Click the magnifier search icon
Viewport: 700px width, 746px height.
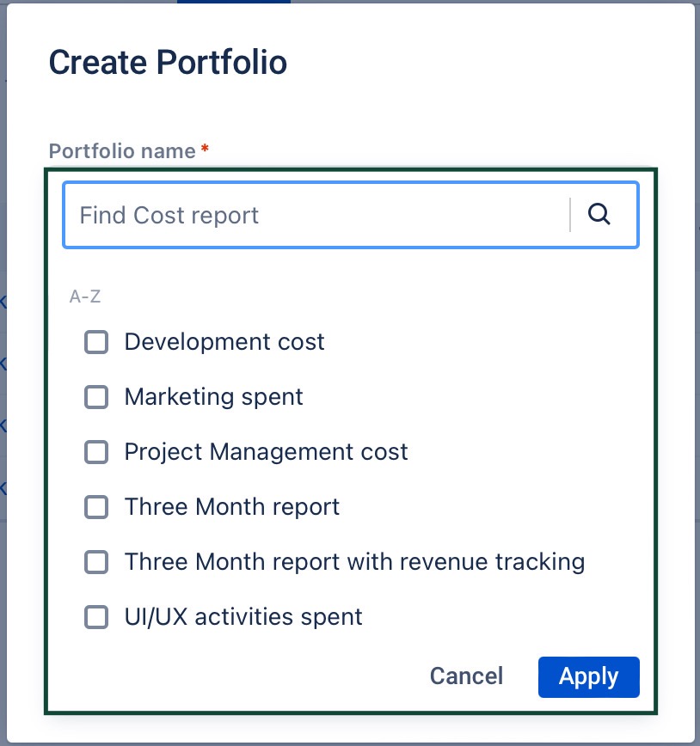(x=599, y=215)
